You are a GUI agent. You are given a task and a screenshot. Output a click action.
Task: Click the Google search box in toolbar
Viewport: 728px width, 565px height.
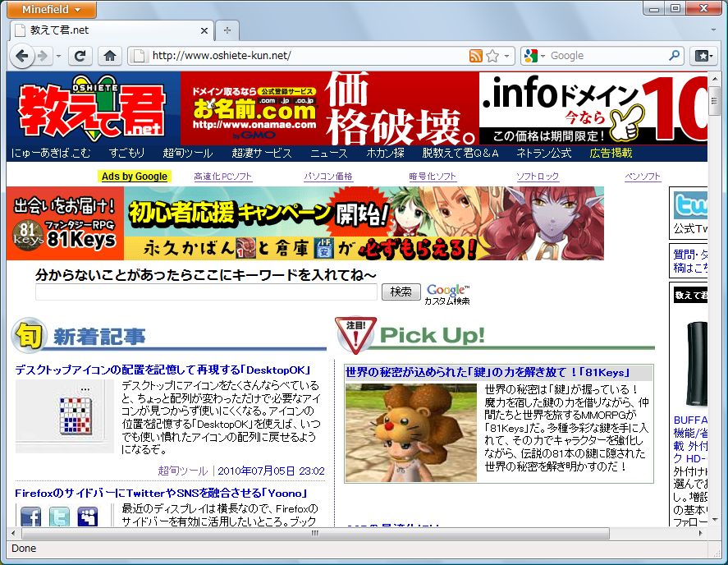tap(607, 56)
